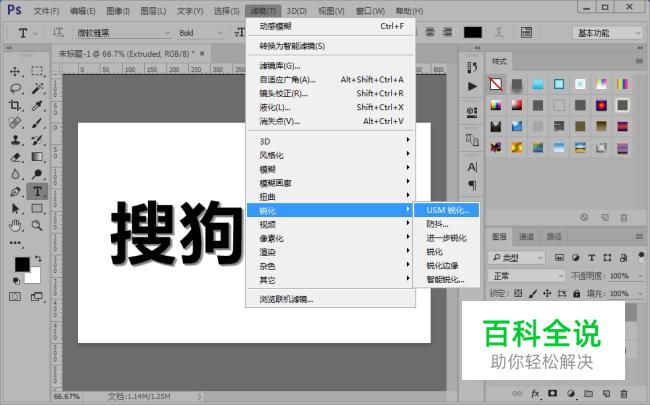This screenshot has height=405, width=650.
Task: Toggle lock position icon
Action: 547,293
